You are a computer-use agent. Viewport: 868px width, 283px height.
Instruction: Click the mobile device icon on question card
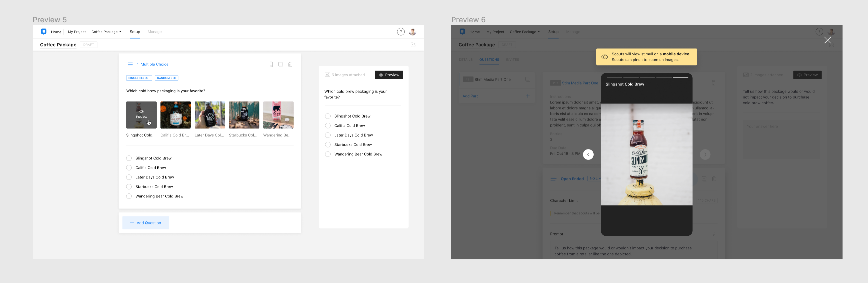pos(271,64)
